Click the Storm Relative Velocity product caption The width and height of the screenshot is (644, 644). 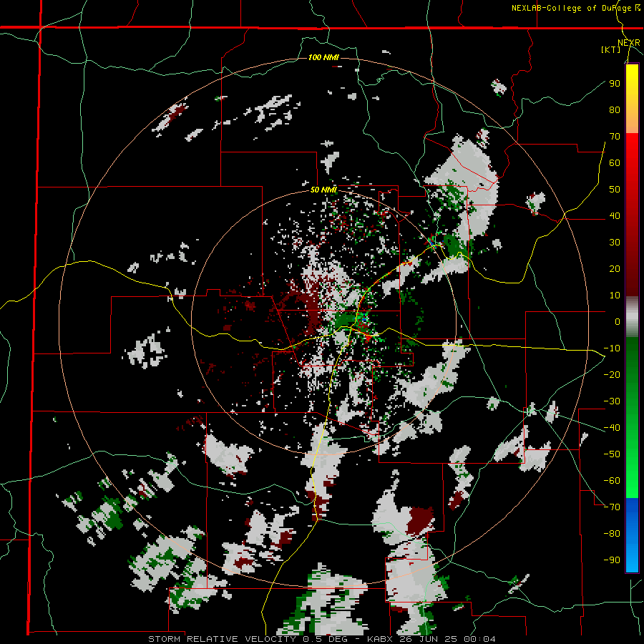[321, 639]
